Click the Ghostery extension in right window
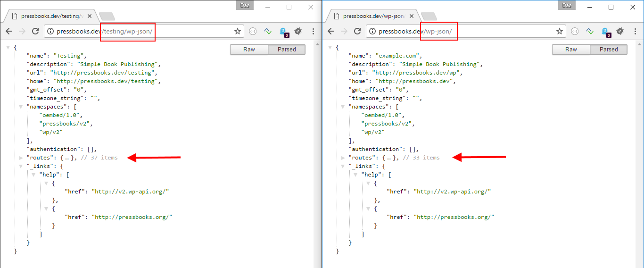 pyautogui.click(x=605, y=32)
